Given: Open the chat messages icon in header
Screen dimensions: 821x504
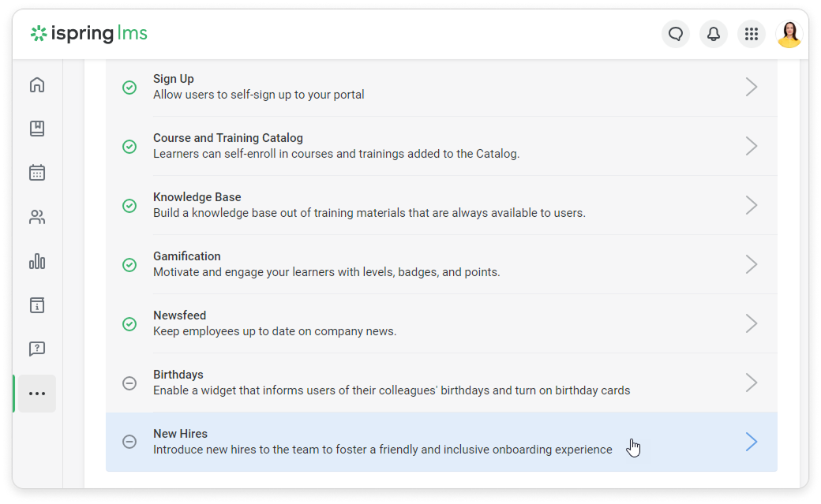Looking at the screenshot, I should pyautogui.click(x=676, y=34).
